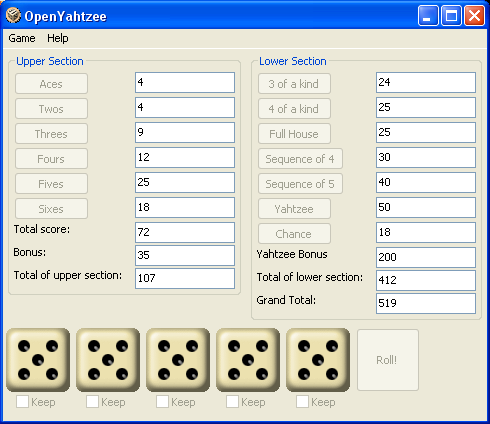Open the Game menu

pyautogui.click(x=22, y=38)
